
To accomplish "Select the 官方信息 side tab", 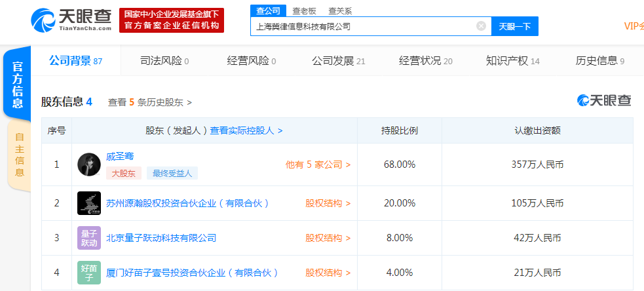I will click(17, 85).
